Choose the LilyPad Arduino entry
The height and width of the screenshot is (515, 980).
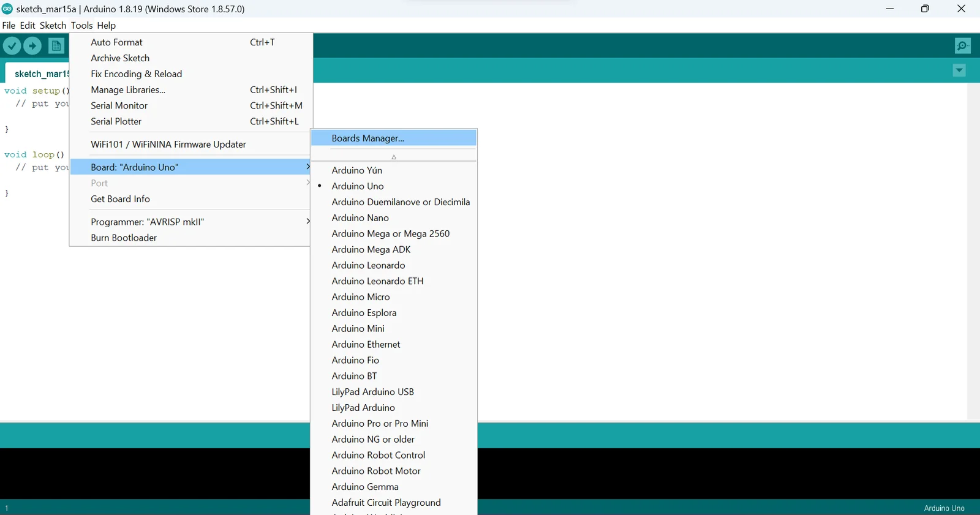pyautogui.click(x=394, y=408)
